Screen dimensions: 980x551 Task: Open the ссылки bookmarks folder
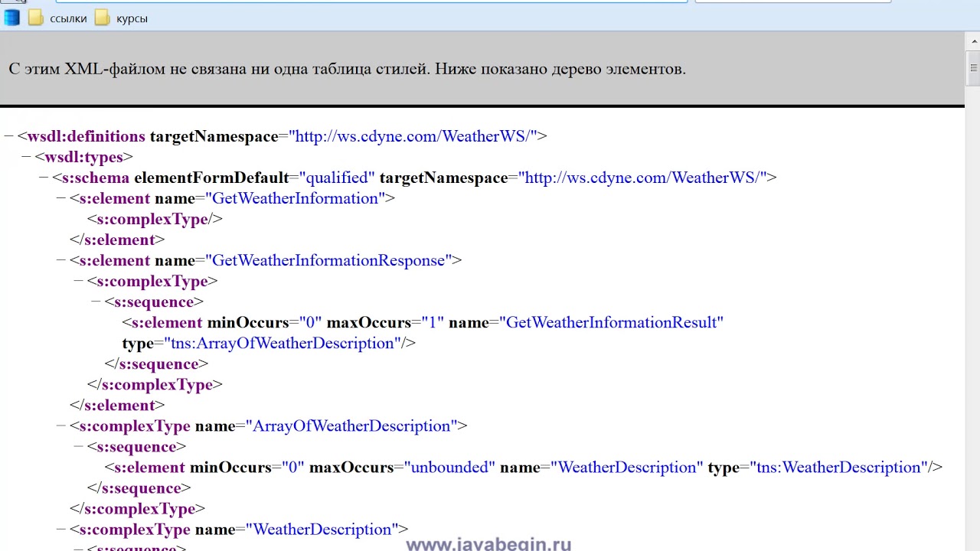click(x=58, y=18)
